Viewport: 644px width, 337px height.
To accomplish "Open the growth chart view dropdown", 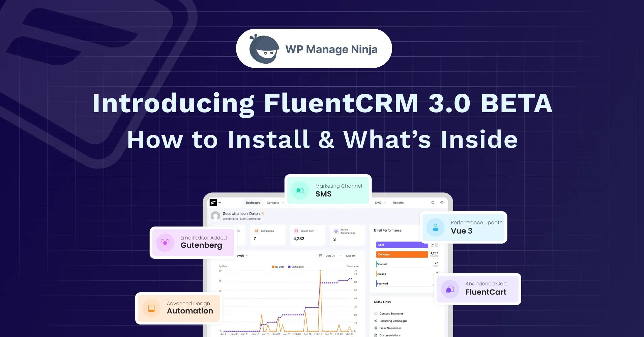I will (246, 255).
